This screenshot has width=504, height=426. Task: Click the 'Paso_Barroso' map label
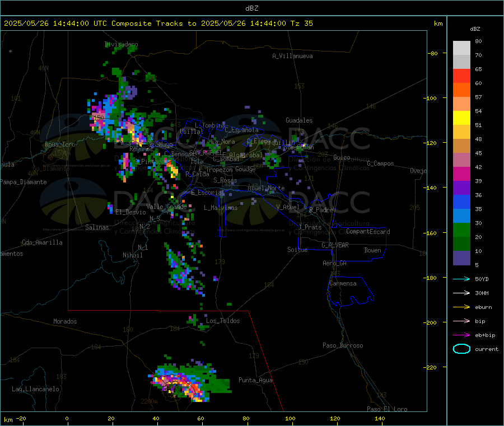pyautogui.click(x=343, y=345)
